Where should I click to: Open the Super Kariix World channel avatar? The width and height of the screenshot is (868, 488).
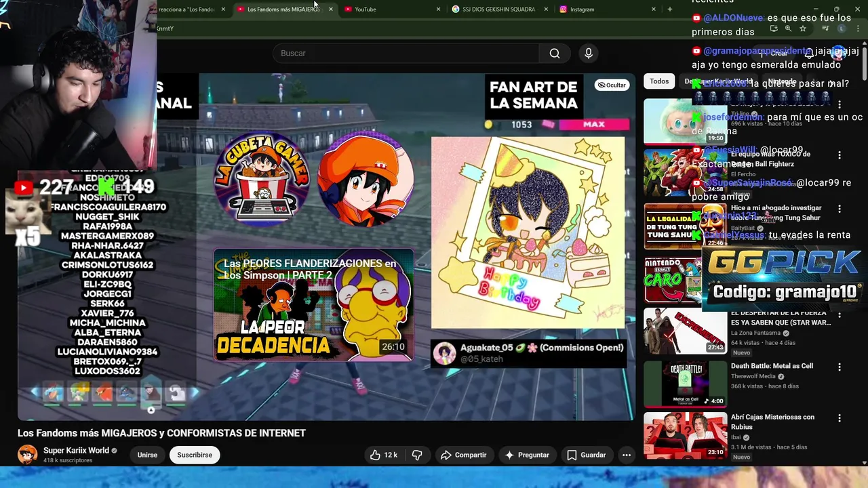click(x=28, y=455)
